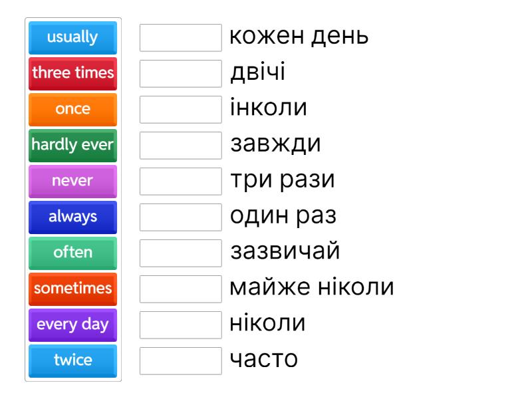This screenshot has height=399, width=532.
Task: Click the orange-red 'sometimes' tile
Action: pos(72,289)
